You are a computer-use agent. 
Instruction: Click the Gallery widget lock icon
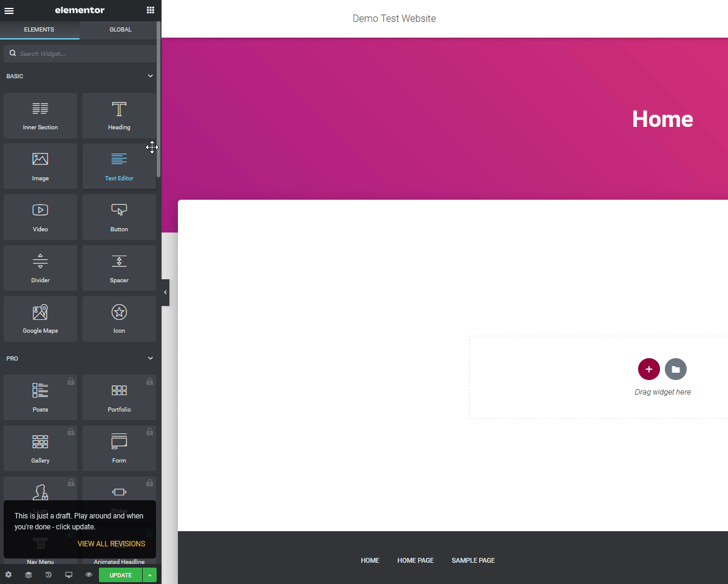point(71,432)
